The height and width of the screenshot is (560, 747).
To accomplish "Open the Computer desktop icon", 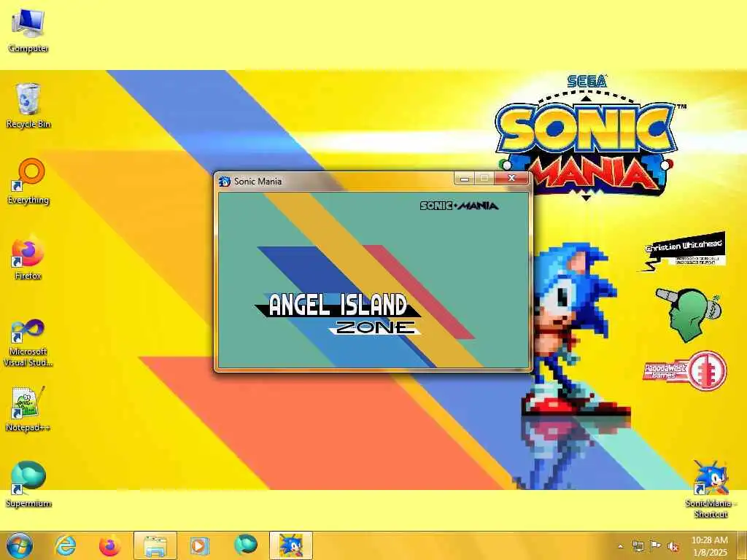I will [28, 30].
